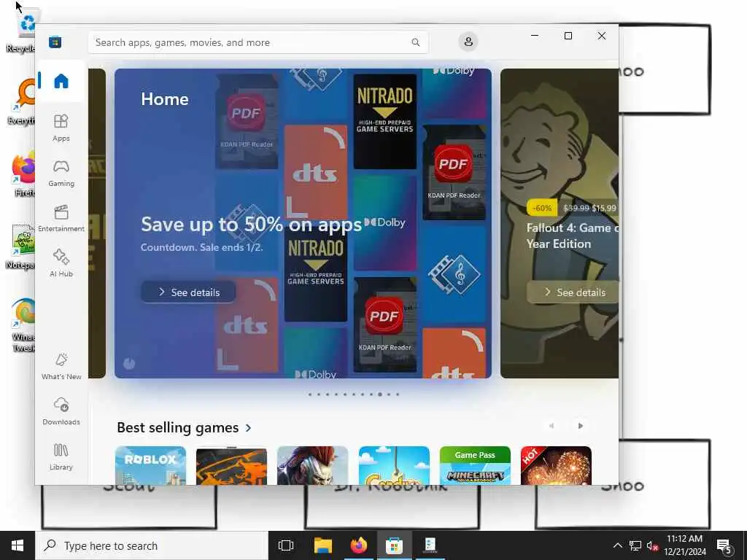Screen dimensions: 747x560
Task: Open Task View on the taskbar
Action: 286,545
